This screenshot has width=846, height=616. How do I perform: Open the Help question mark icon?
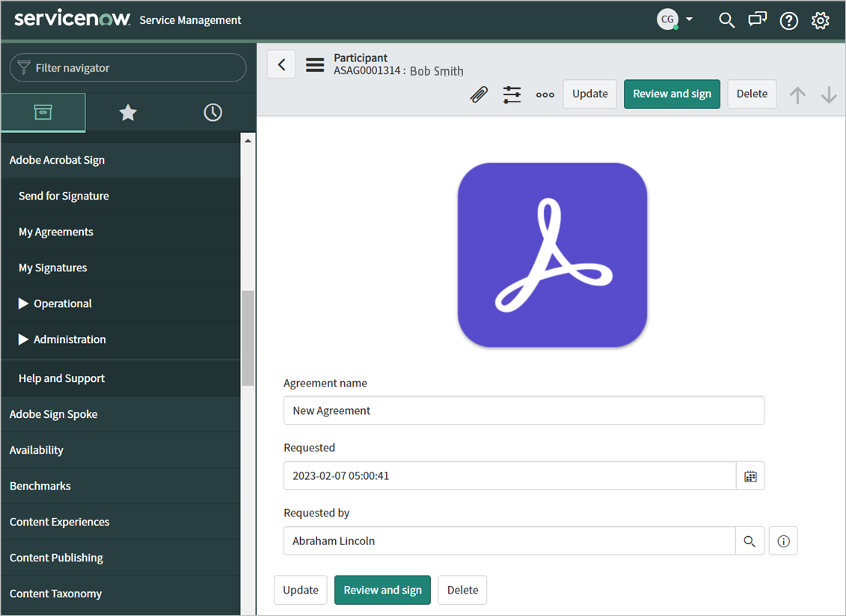788,19
